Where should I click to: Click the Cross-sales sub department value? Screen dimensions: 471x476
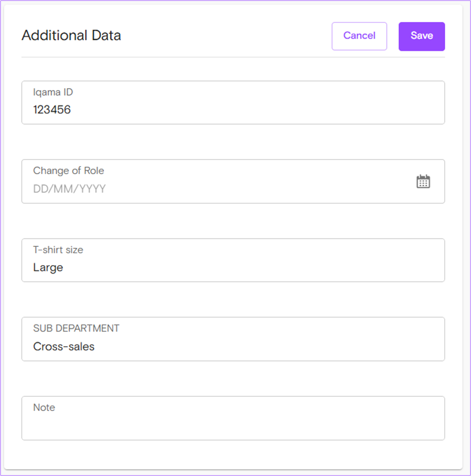pos(64,347)
